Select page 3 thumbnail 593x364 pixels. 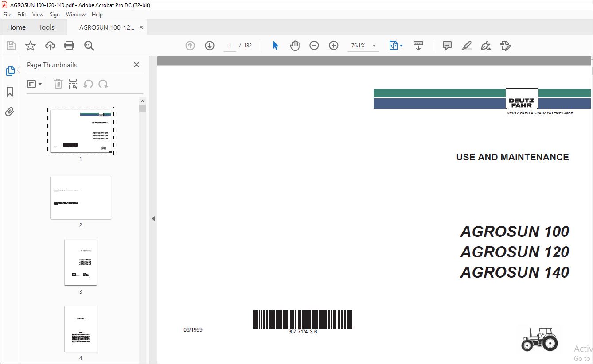(x=81, y=263)
